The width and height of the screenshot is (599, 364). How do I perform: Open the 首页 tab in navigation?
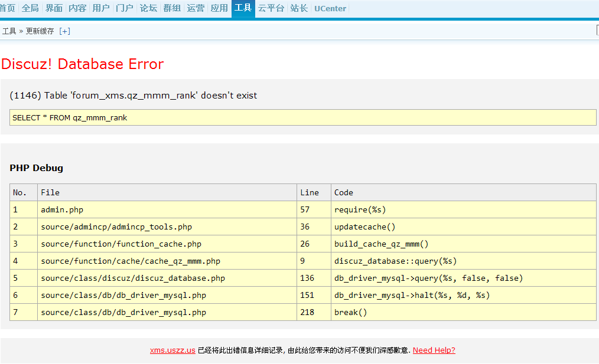pyautogui.click(x=7, y=8)
